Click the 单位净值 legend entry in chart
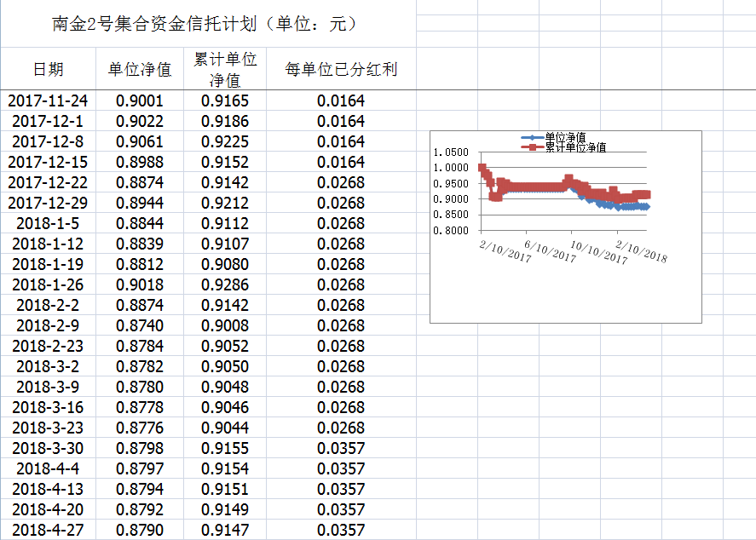756x540 pixels. click(564, 137)
